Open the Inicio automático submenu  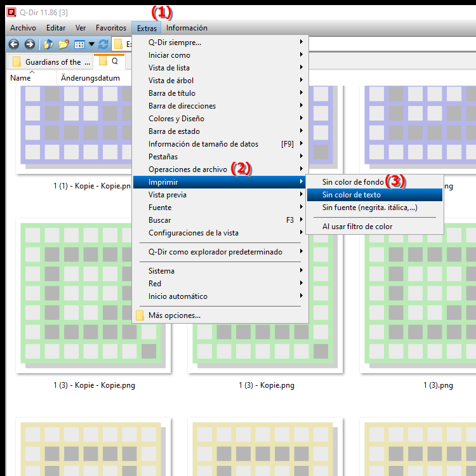tap(221, 296)
